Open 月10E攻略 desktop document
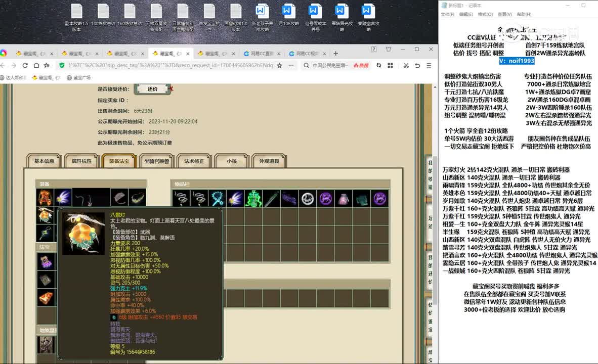 tap(289, 16)
